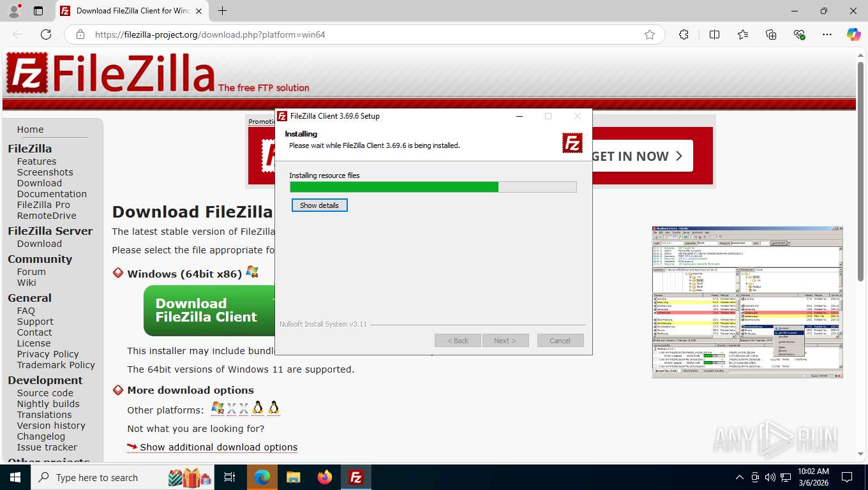Viewport: 868px width, 490px height.
Task: Open the Version history sidebar link
Action: click(51, 426)
